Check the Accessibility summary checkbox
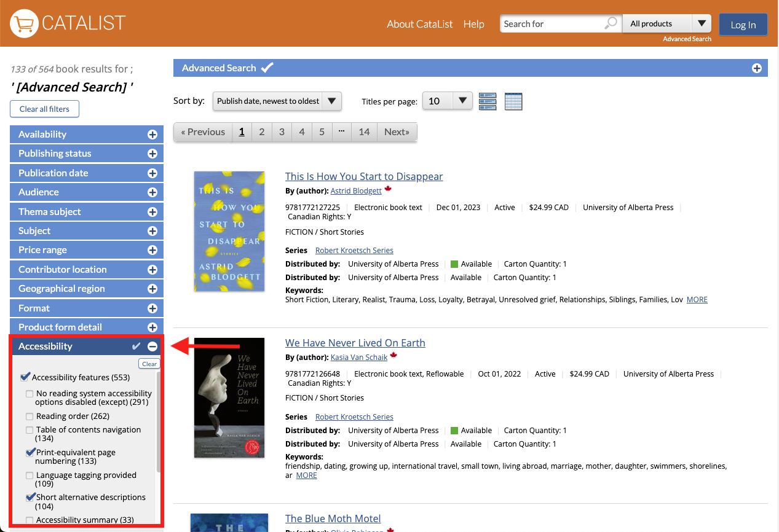This screenshot has height=532, width=779. 30,520
